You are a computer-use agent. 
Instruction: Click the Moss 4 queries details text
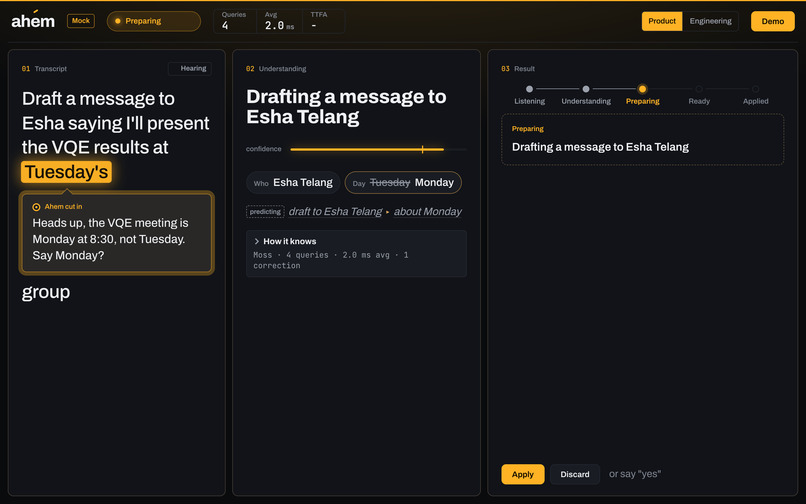pyautogui.click(x=331, y=260)
